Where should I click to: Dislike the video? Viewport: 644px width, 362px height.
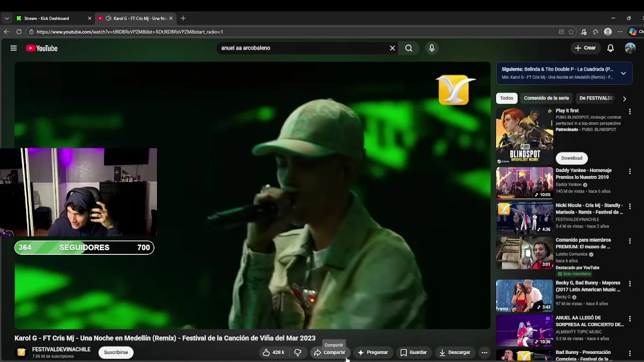(x=297, y=352)
